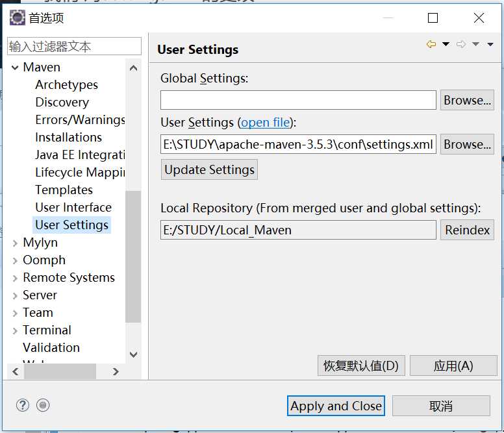Click the Eclipse preferences window icon
Image resolution: width=504 pixels, height=433 pixels.
18,18
